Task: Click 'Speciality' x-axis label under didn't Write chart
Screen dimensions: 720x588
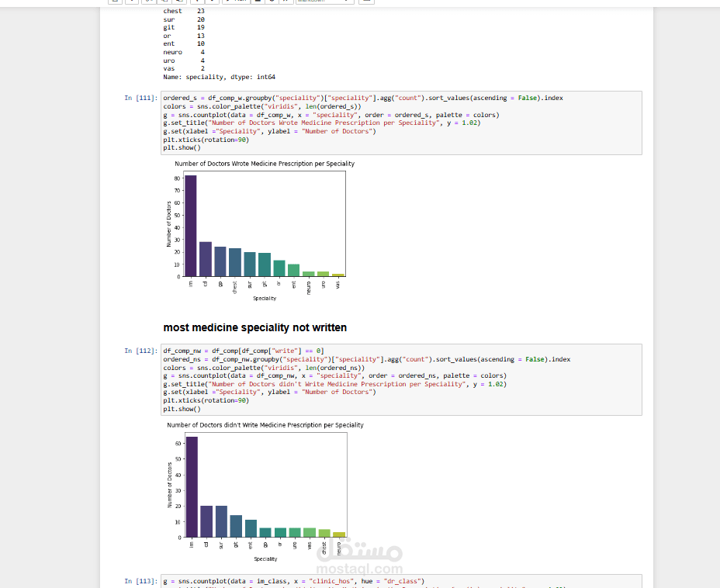Action: (265, 559)
